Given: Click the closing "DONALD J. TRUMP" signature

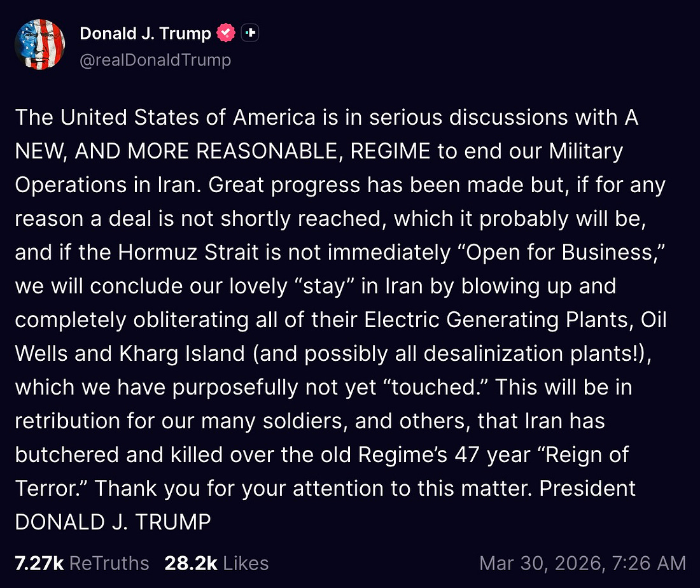Looking at the screenshot, I should [x=113, y=522].
